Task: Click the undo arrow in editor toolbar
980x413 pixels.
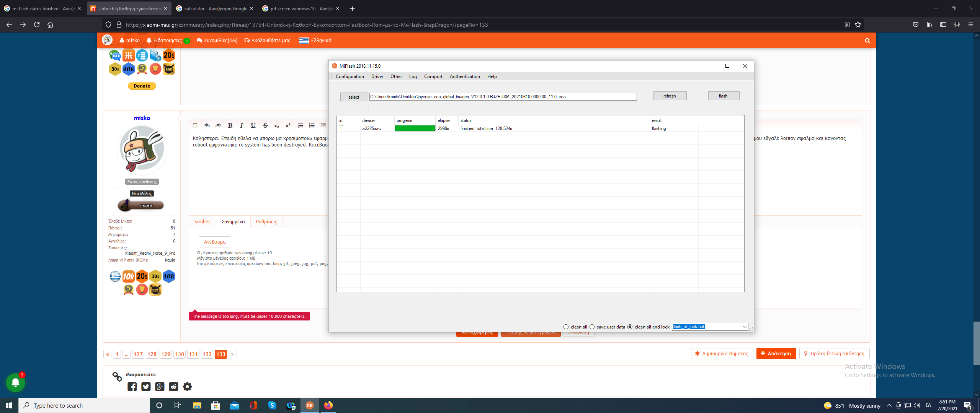Action: tap(207, 125)
